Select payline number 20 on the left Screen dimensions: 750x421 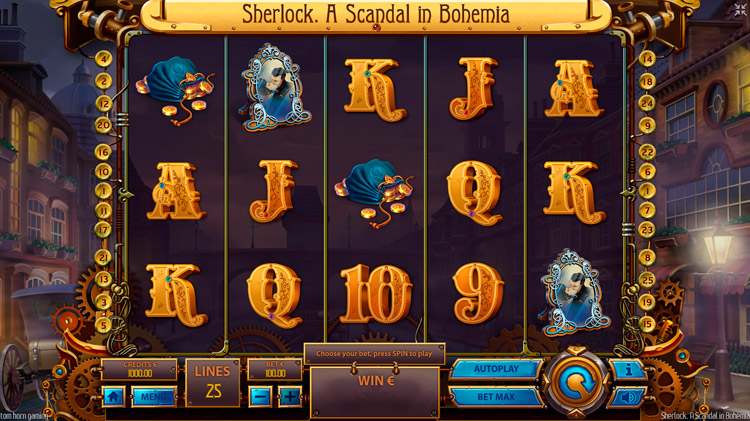pos(103,125)
